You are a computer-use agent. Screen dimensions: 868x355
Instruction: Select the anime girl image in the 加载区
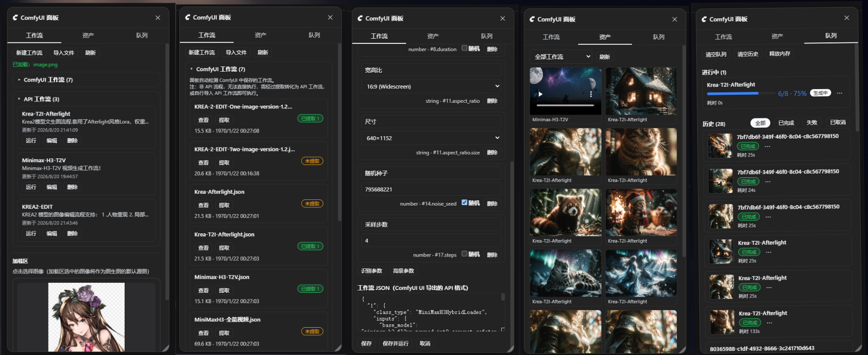(86, 317)
